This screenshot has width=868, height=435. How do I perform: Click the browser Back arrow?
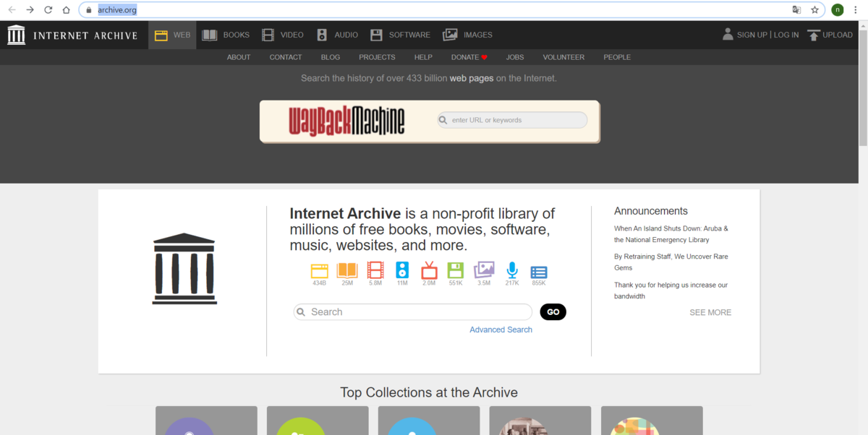(x=12, y=10)
